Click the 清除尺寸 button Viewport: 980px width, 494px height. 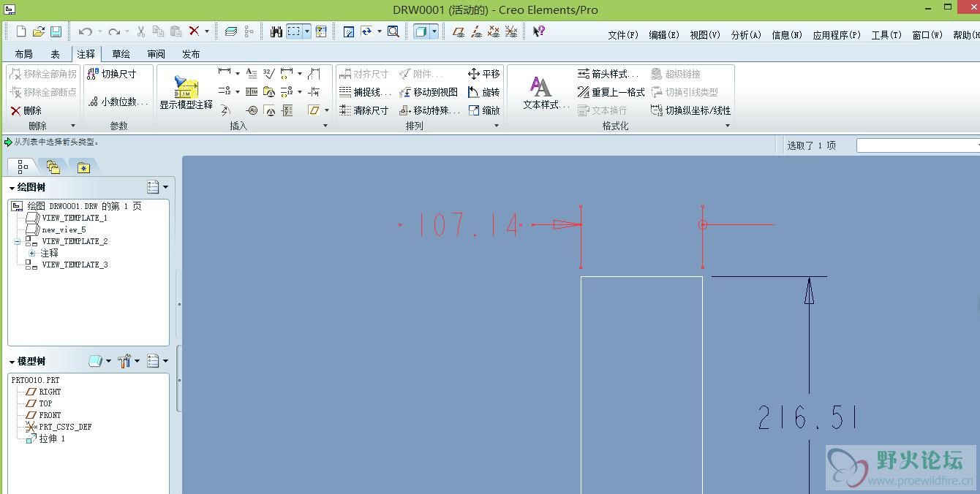tap(364, 110)
